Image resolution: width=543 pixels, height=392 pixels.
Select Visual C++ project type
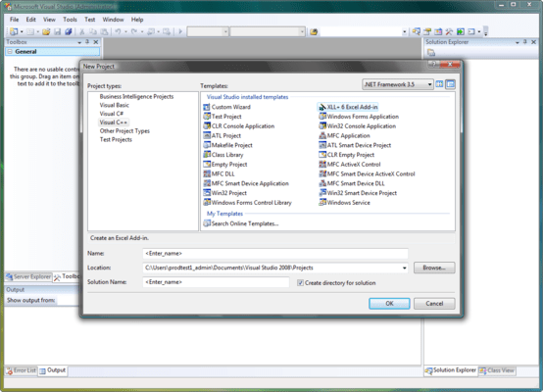click(x=114, y=122)
